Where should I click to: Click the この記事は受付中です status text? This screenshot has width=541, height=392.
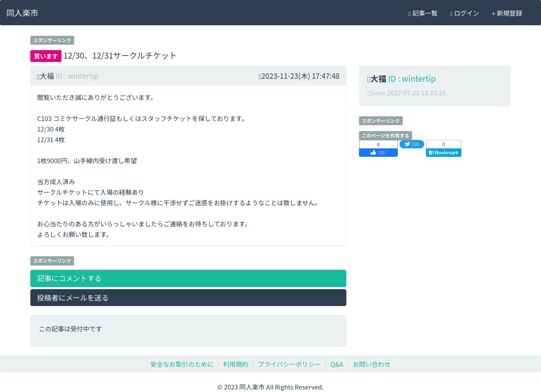70,329
